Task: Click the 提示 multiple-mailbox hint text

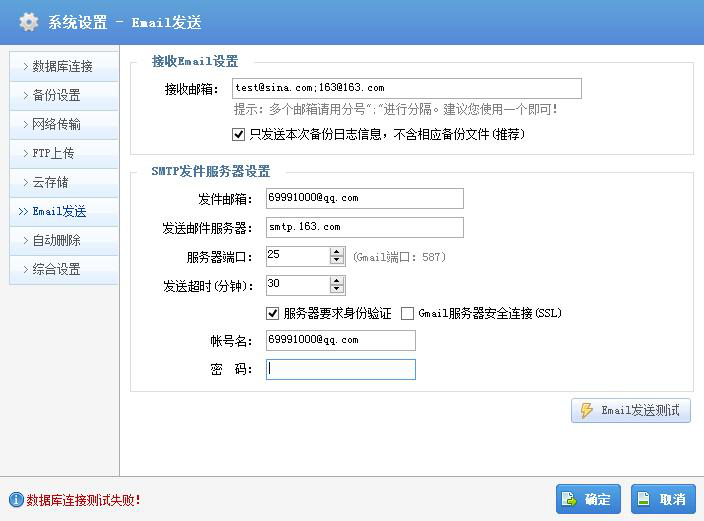Action: [396, 109]
